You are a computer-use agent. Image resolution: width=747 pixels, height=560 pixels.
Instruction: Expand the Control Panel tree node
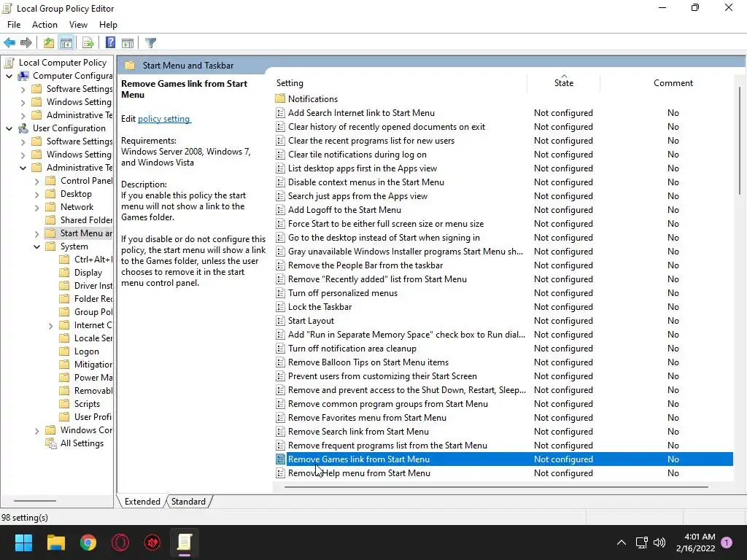click(x=36, y=181)
